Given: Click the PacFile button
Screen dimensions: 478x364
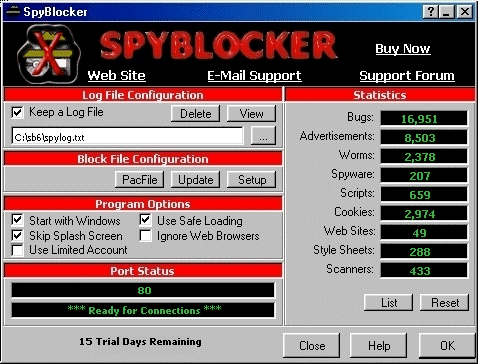Looking at the screenshot, I should click(140, 180).
